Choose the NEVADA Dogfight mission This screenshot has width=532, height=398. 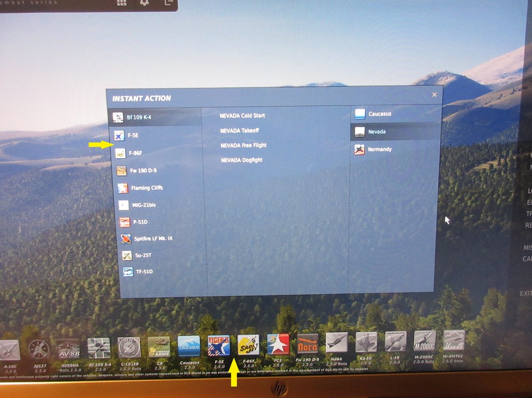[x=242, y=160]
